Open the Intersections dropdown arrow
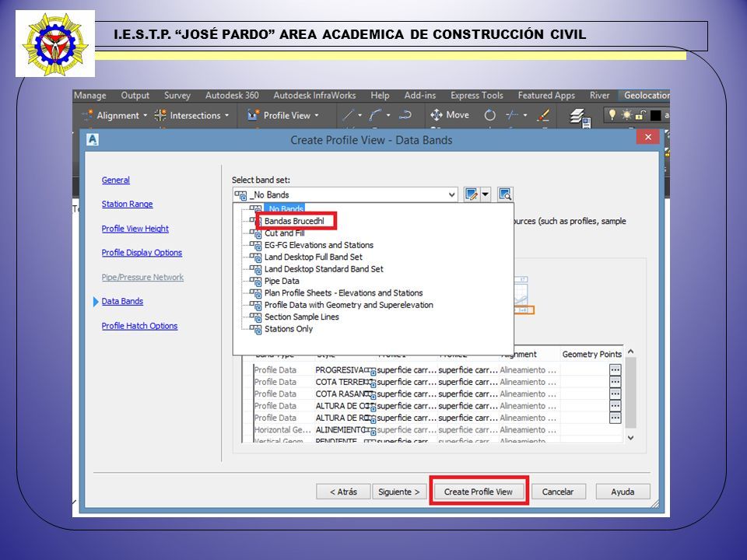Viewport: 747px width, 560px height. click(226, 115)
